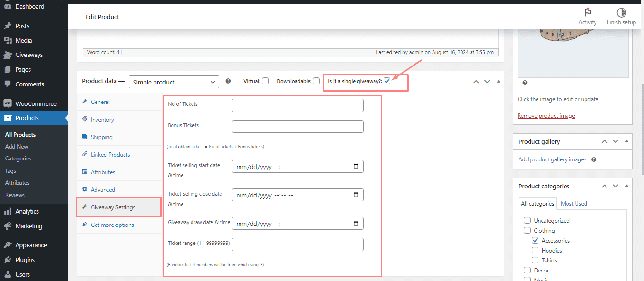644x281 pixels.
Task: Click help icon next to gallery link
Action: click(594, 160)
